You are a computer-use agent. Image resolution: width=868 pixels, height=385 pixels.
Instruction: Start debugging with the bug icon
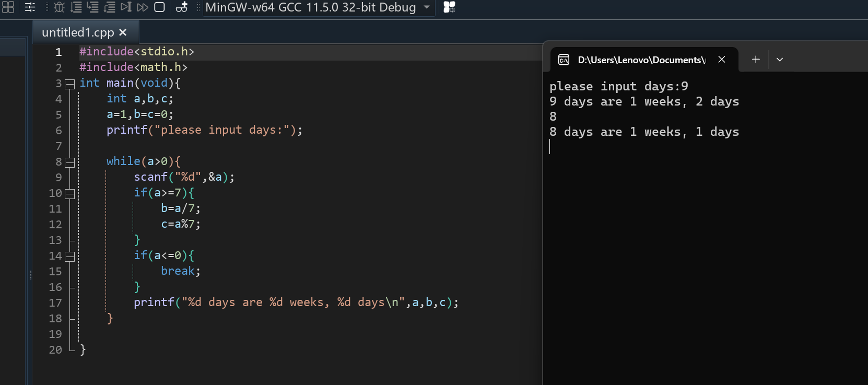point(60,7)
